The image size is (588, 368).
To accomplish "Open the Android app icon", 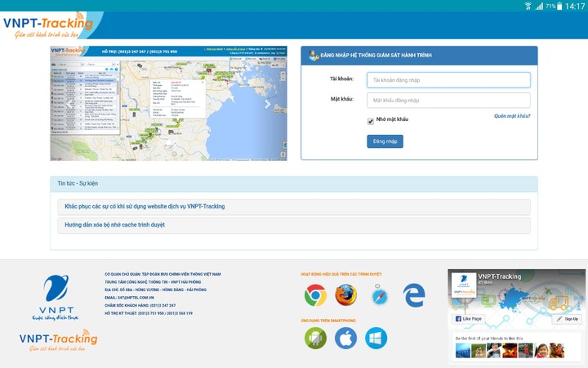I will [x=315, y=338].
